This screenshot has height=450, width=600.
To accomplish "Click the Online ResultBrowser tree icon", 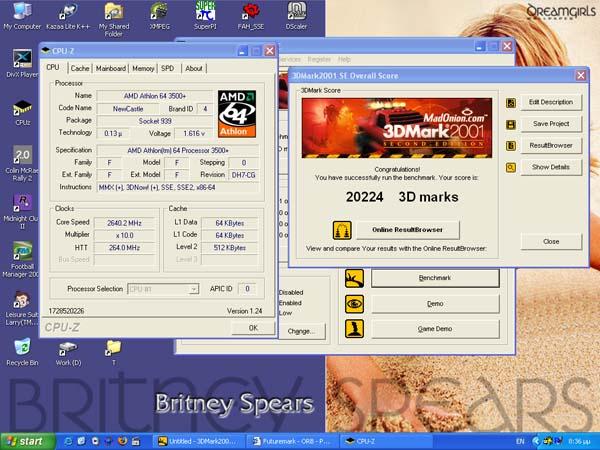I will 342,230.
